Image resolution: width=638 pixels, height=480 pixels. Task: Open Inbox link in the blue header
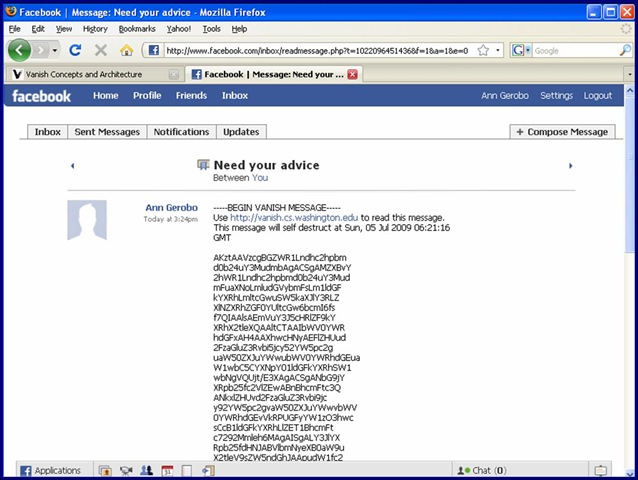(235, 96)
